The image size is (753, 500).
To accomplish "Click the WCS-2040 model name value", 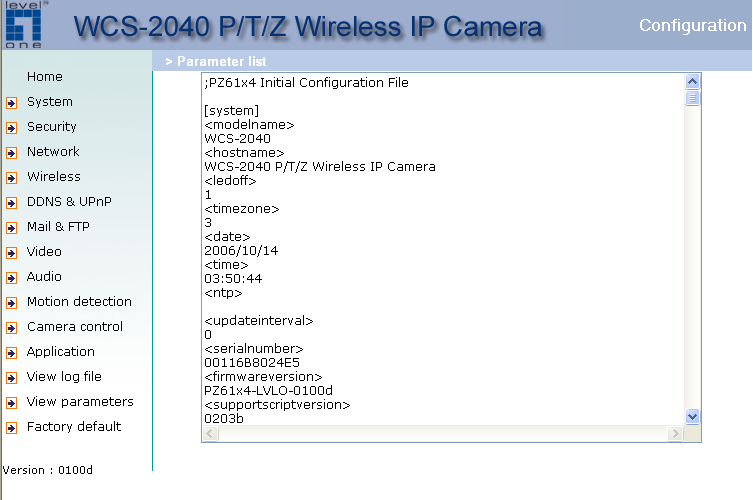I will 237,139.
